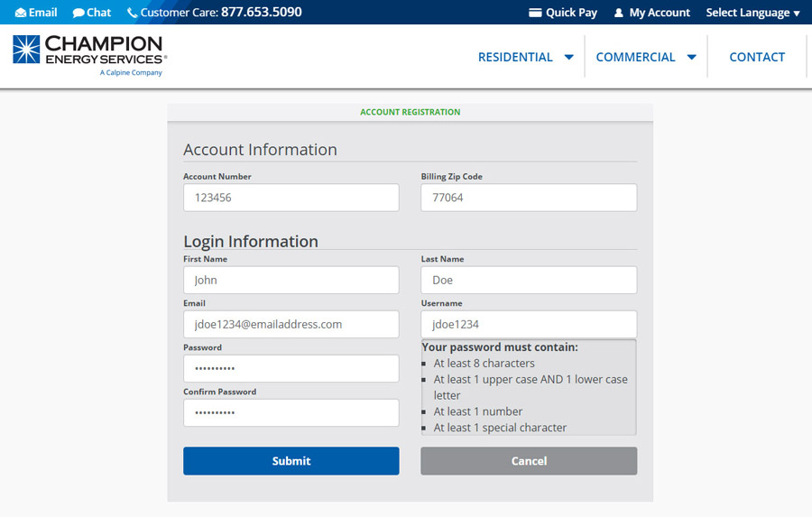Click the Customer Care phone icon

point(132,13)
